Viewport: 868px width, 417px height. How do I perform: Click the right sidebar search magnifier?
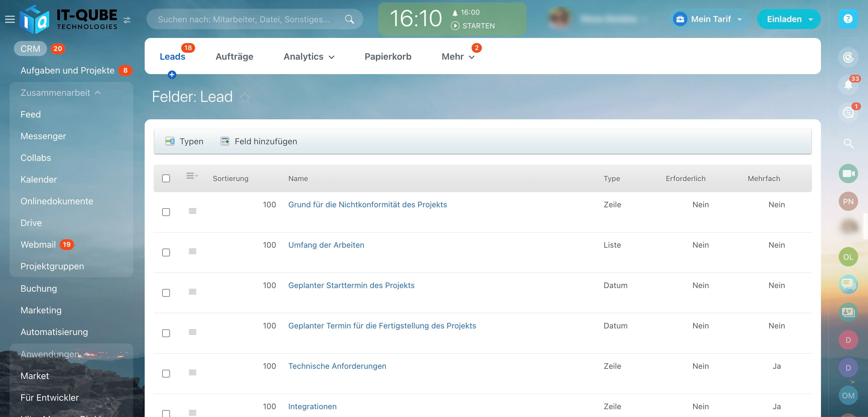[848, 143]
